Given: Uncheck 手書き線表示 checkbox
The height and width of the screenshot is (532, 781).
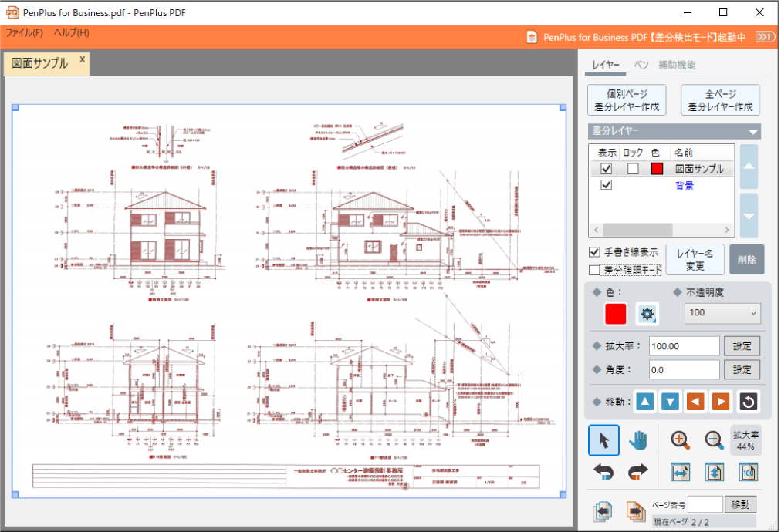Looking at the screenshot, I should coord(594,252).
